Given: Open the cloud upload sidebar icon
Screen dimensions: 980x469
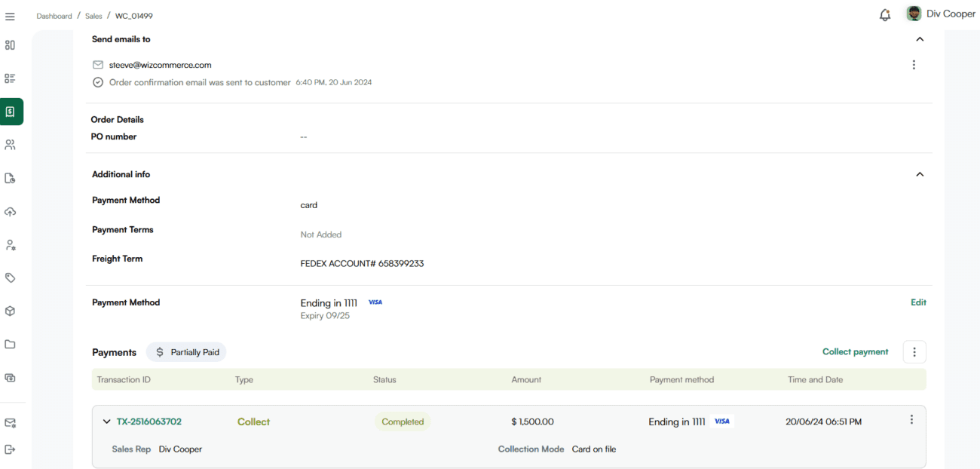Looking at the screenshot, I should point(10,212).
